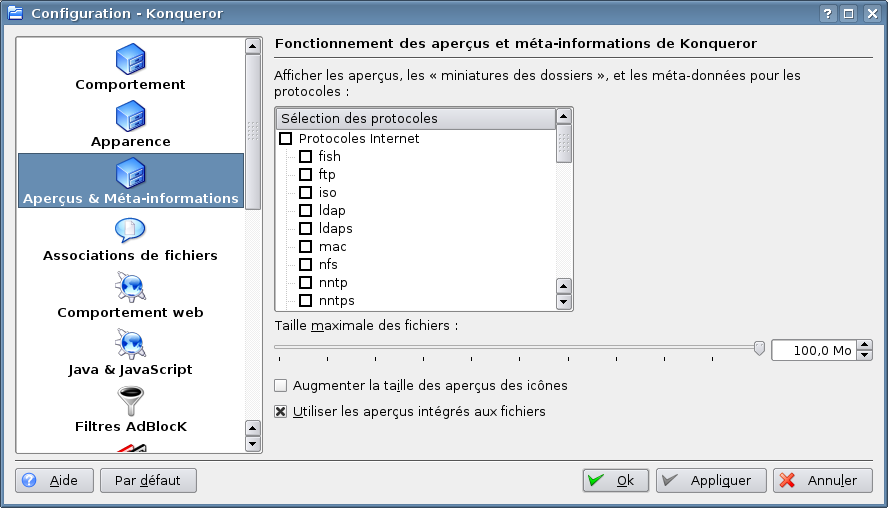The height and width of the screenshot is (508, 888).
Task: Decrease the maximum file size spinbox
Action: point(865,355)
